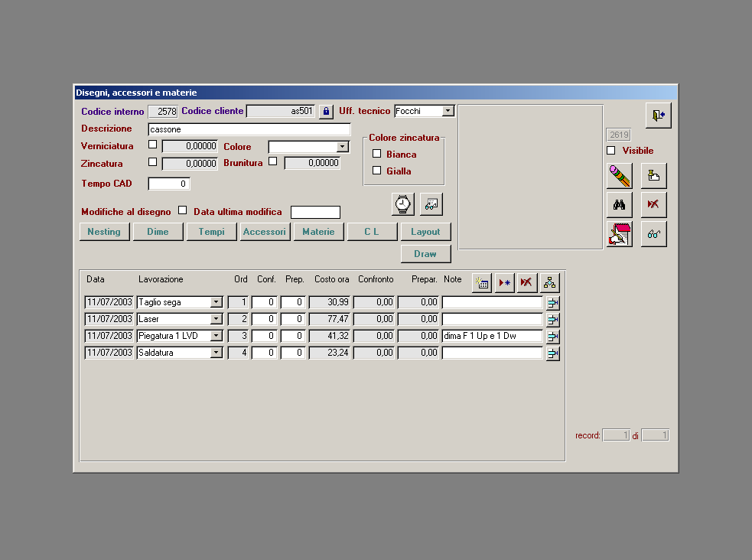Click the C L button
Screen dimensions: 752x560
(372, 232)
